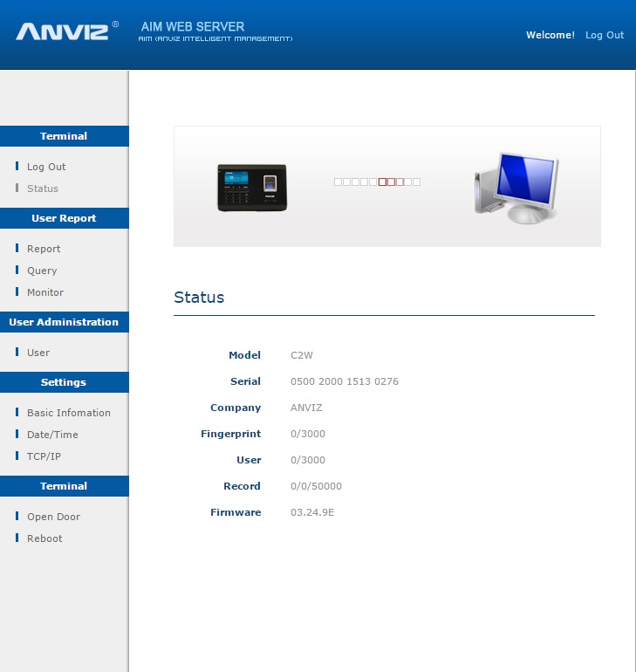Click Log Out in the Terminal sidebar section
The width and height of the screenshot is (636, 672).
pos(46,167)
